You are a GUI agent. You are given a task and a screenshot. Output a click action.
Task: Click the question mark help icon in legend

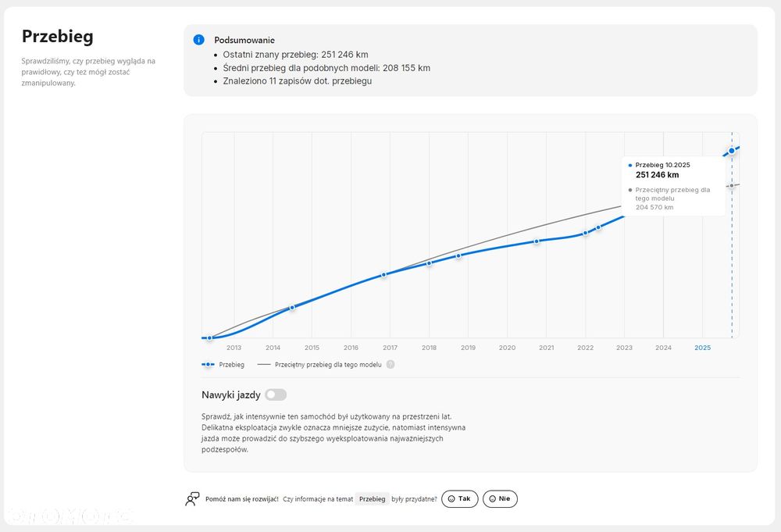[x=390, y=364]
